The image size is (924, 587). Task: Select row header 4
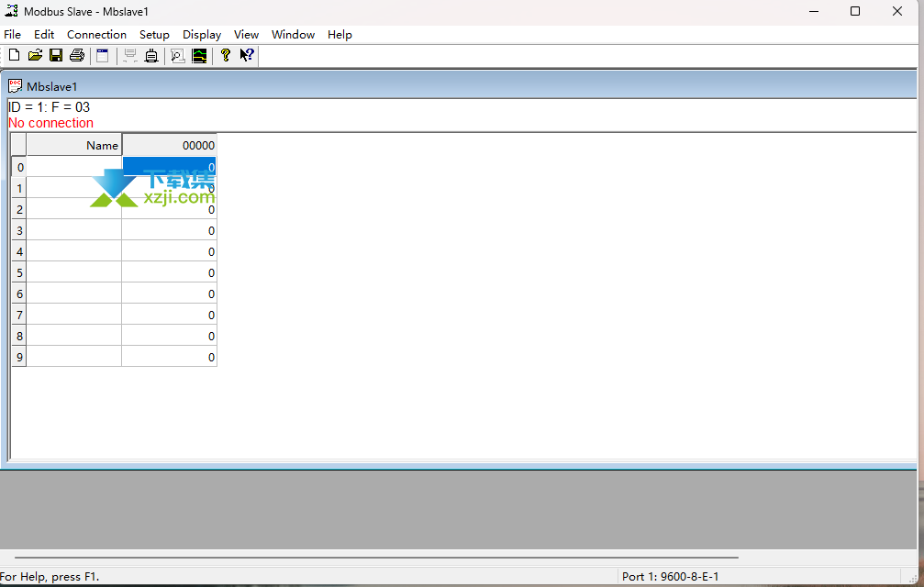pyautogui.click(x=19, y=252)
